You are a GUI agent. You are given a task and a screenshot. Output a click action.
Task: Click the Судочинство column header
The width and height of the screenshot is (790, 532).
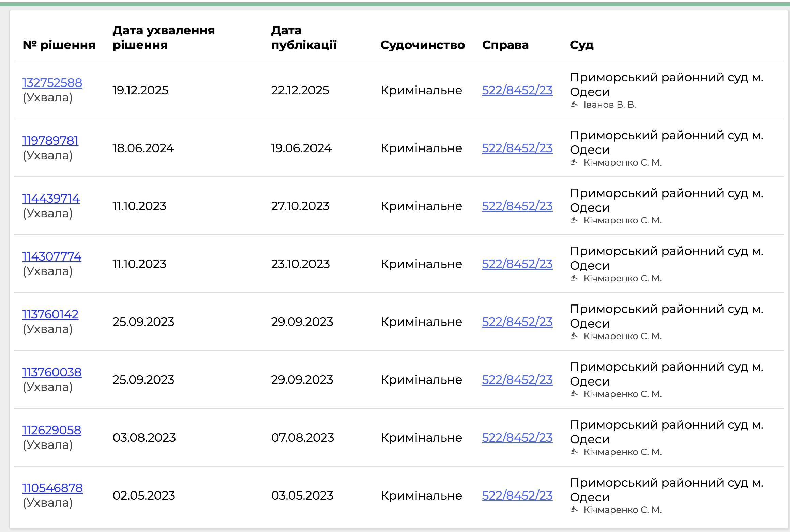[x=423, y=45]
